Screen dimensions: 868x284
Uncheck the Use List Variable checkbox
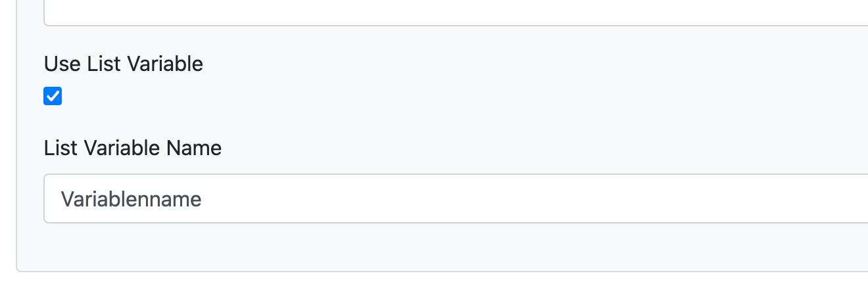pyautogui.click(x=53, y=97)
